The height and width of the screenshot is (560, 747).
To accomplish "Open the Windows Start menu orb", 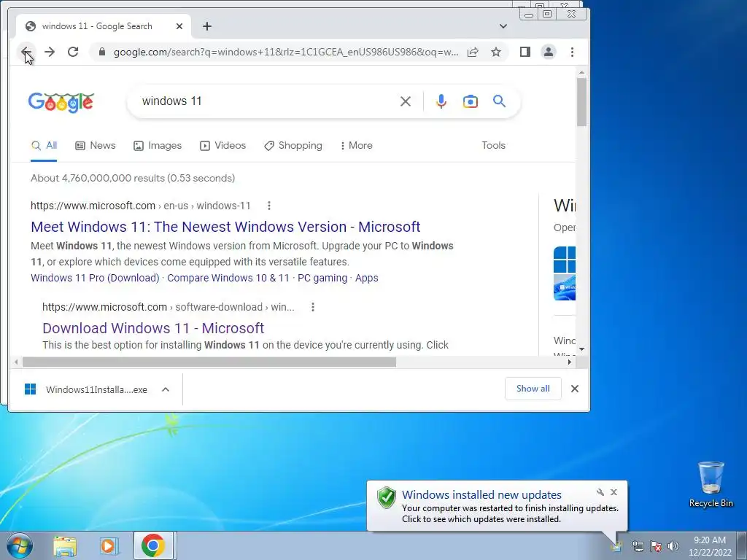I will [x=20, y=545].
